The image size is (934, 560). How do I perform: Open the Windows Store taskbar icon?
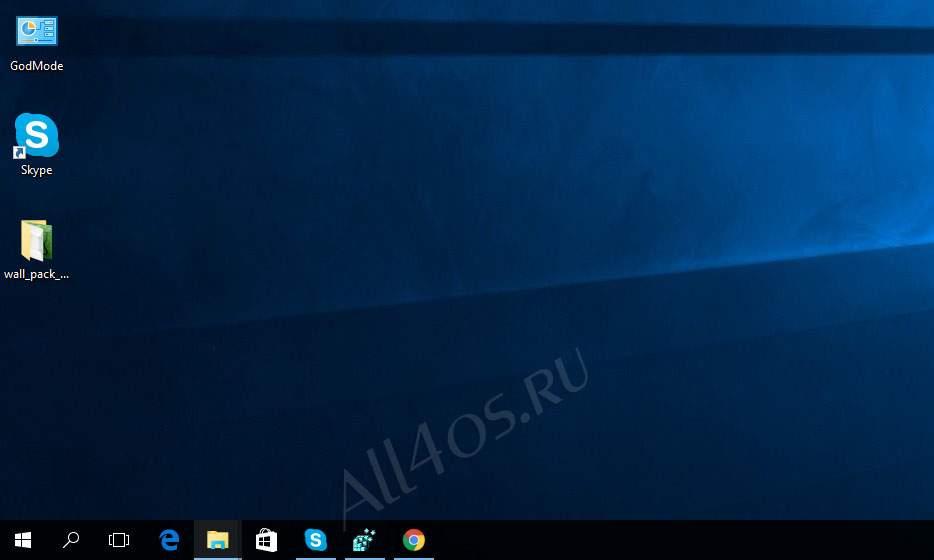pyautogui.click(x=266, y=540)
